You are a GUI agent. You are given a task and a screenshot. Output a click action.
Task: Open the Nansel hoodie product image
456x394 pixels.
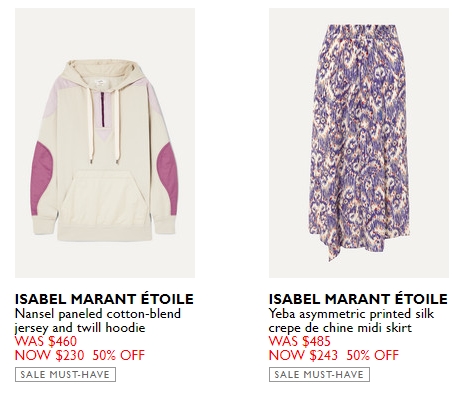click(105, 143)
